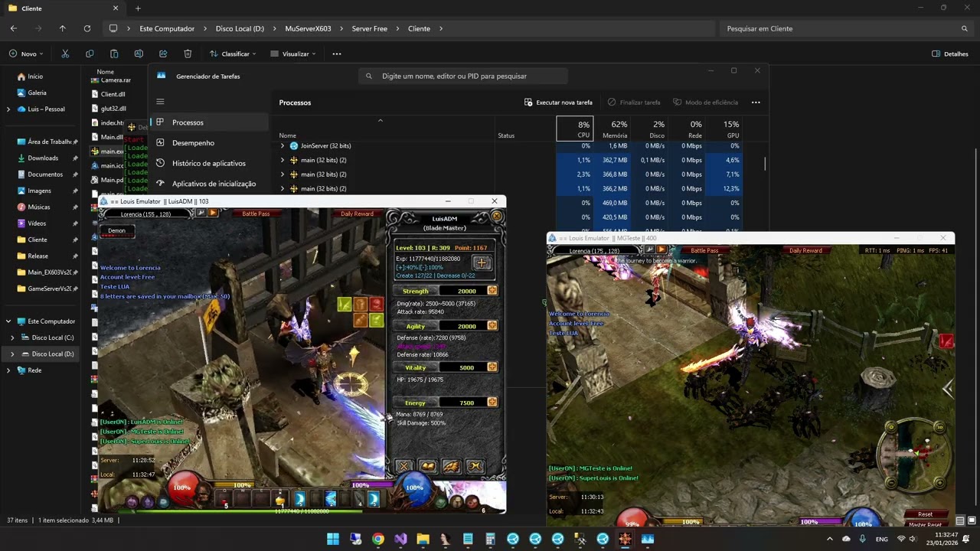The image size is (980, 551).
Task: Open Aplicativos de inicialização tab
Action: click(210, 184)
